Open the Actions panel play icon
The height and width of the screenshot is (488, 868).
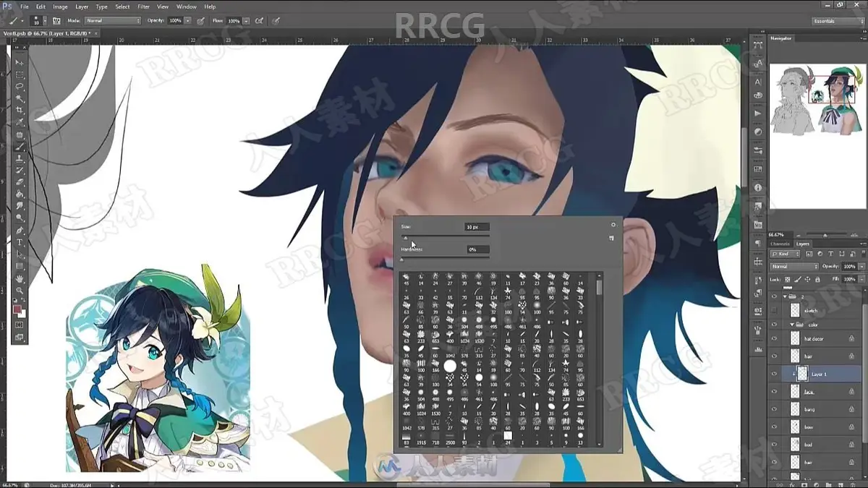(757, 114)
